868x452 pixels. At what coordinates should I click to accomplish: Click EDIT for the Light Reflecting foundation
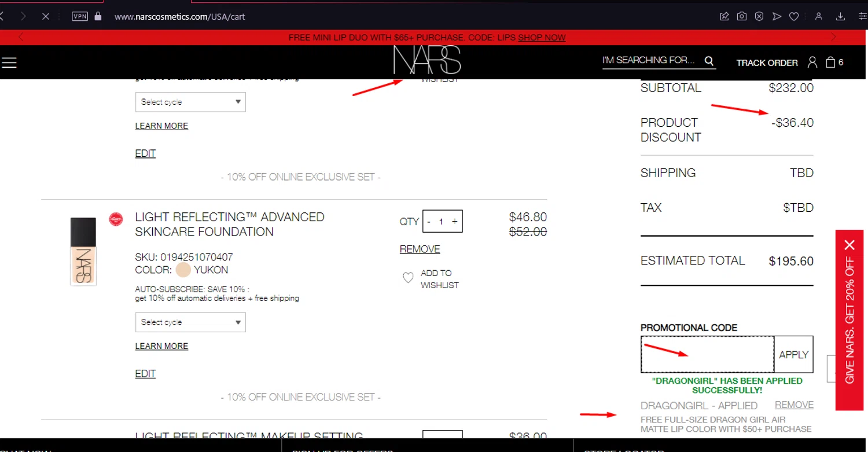[x=145, y=374]
